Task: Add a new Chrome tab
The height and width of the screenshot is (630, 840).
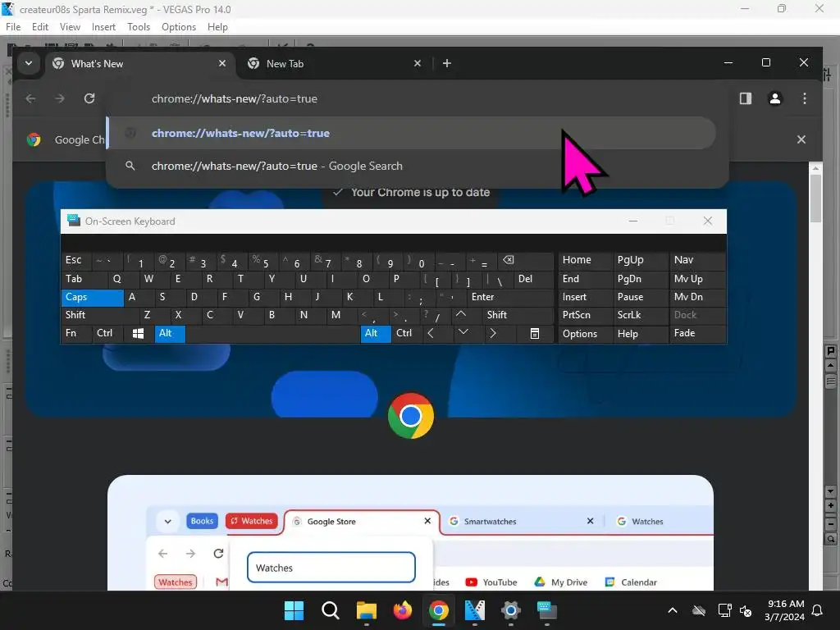Action: [447, 63]
